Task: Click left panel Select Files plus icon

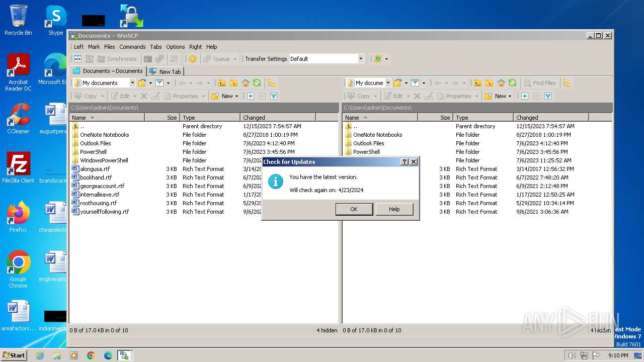Action: [250, 96]
